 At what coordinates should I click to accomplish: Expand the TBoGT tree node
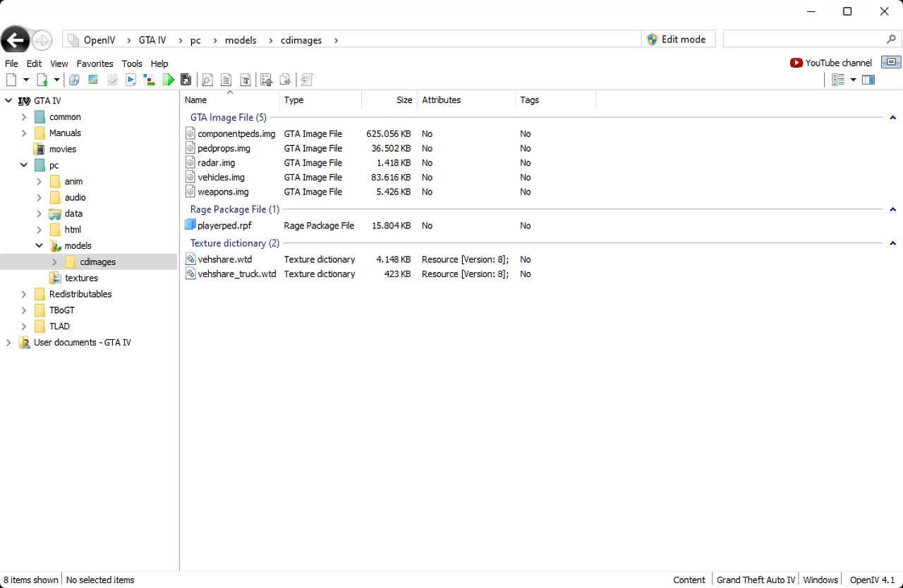click(24, 310)
